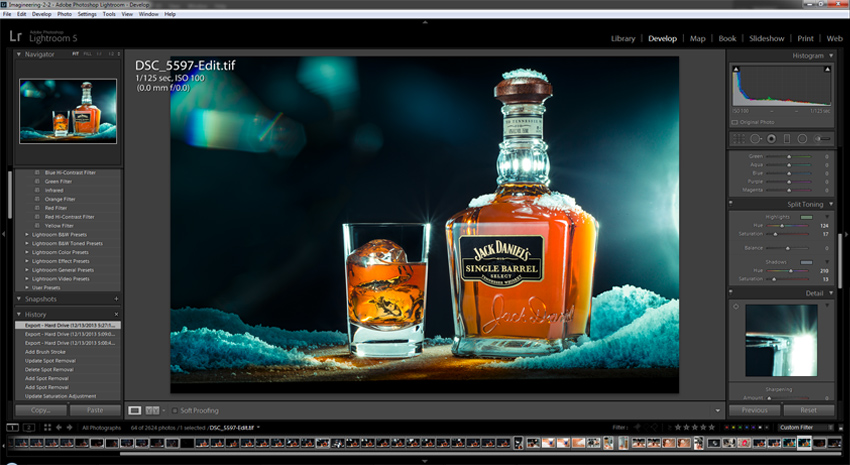This screenshot has height=465, width=850.
Task: Toggle filters on/off switch at filmstrip
Action: (x=841, y=428)
